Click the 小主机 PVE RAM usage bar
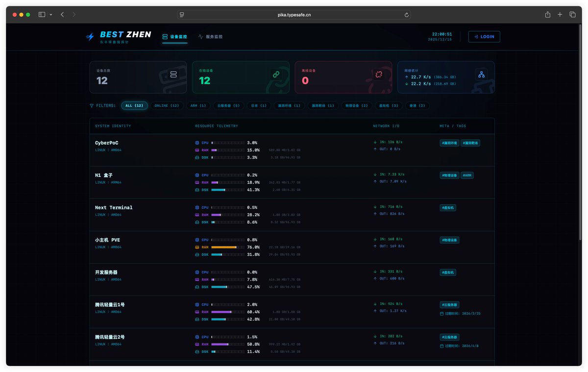Viewport: 588px width, 372px height. [228, 247]
